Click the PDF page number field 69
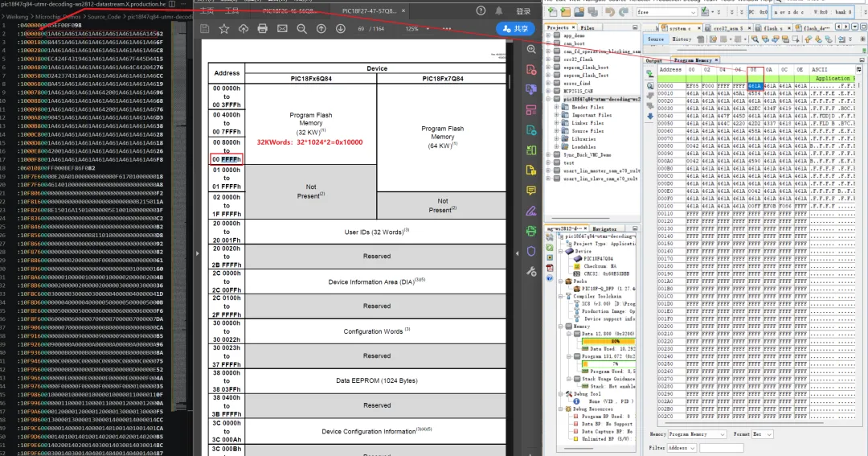This screenshot has height=456, width=868. click(x=362, y=29)
